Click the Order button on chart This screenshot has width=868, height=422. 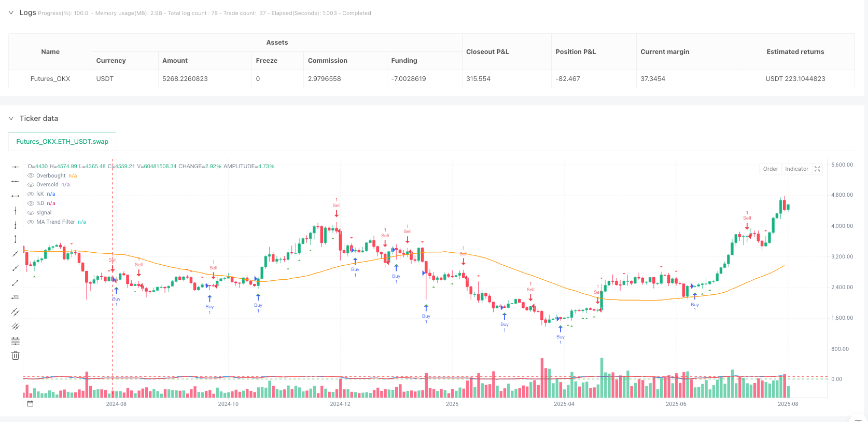click(x=770, y=169)
